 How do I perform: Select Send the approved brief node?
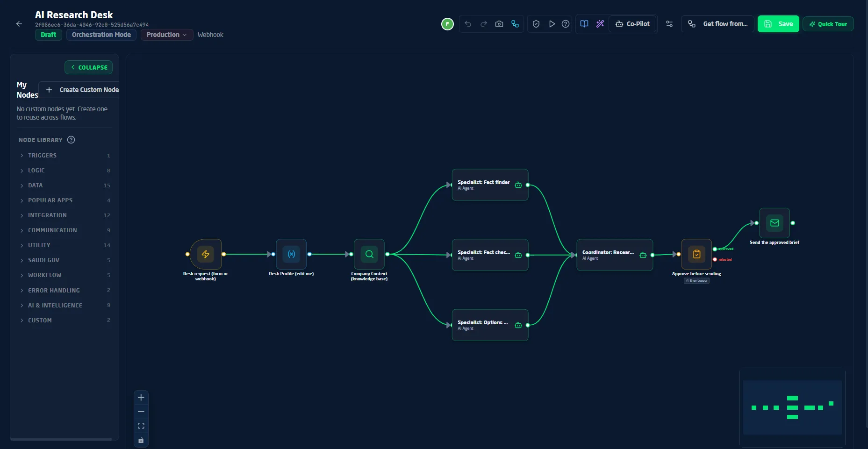[775, 223]
